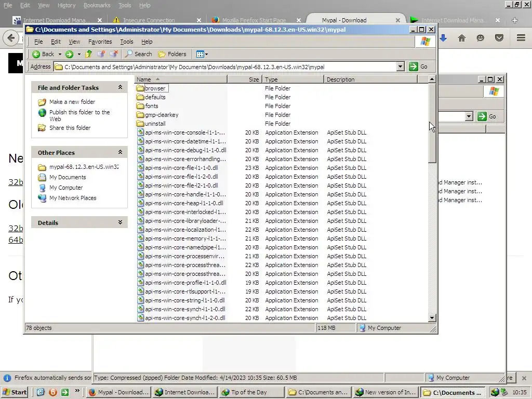Screen dimensions: 532x399
Task: Click the Firefox back button
Action: 11,37
